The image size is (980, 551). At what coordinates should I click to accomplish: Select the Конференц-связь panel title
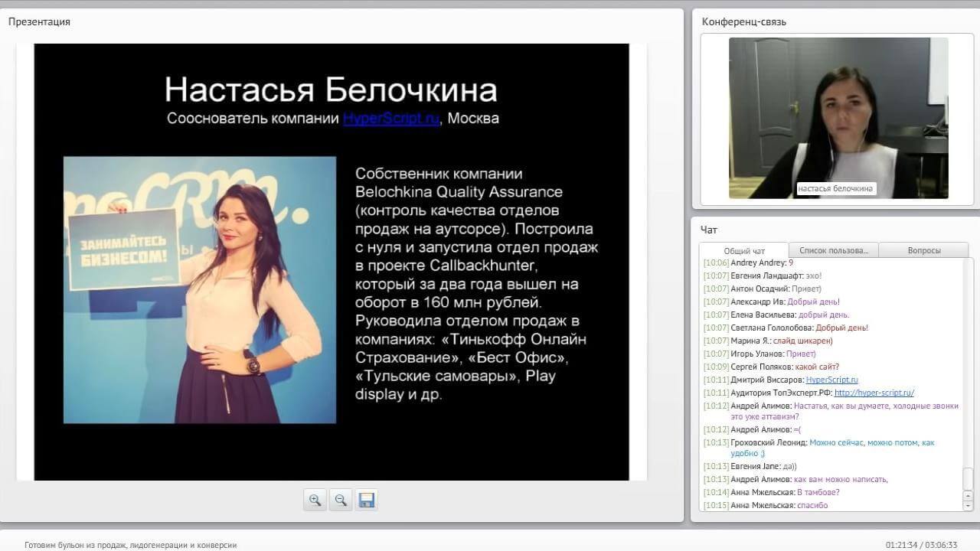click(744, 21)
